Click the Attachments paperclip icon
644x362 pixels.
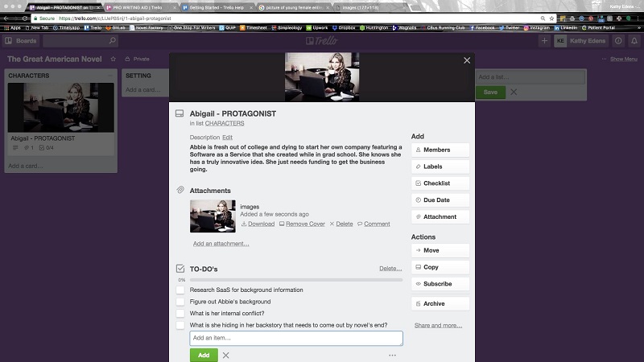(x=180, y=190)
